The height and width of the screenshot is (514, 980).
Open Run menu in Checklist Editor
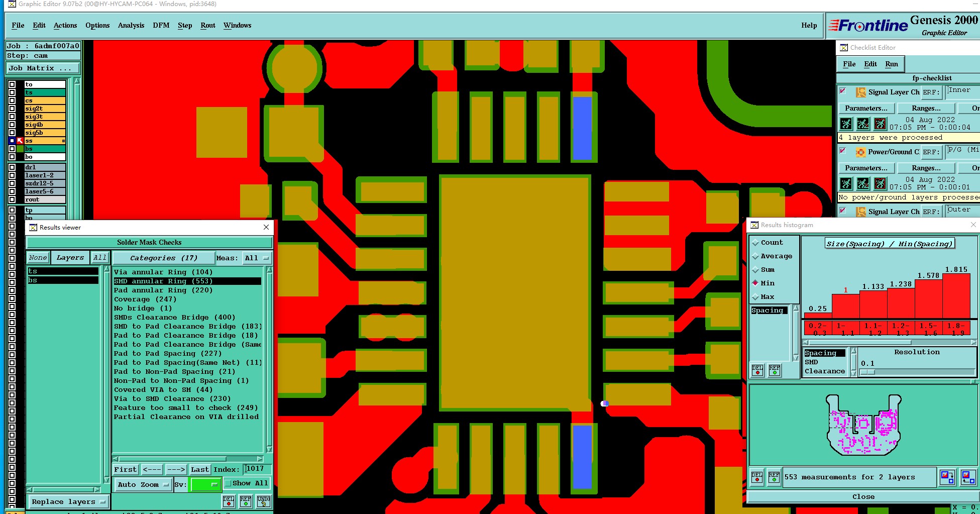892,64
